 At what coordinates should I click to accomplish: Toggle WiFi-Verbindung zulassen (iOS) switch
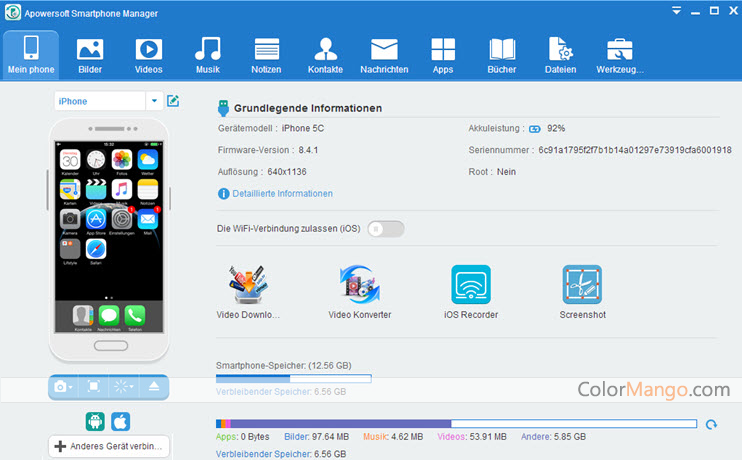coord(386,229)
